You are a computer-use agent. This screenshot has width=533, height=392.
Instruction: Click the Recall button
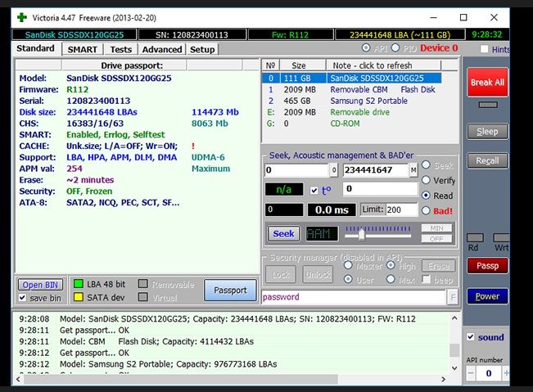click(x=487, y=160)
